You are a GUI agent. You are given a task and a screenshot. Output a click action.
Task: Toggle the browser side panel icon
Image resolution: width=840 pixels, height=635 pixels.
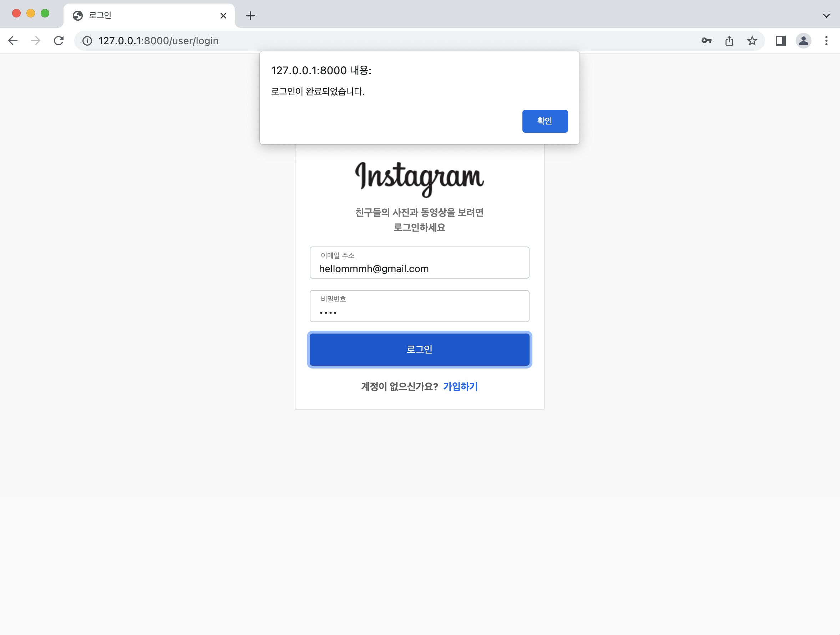(x=780, y=41)
